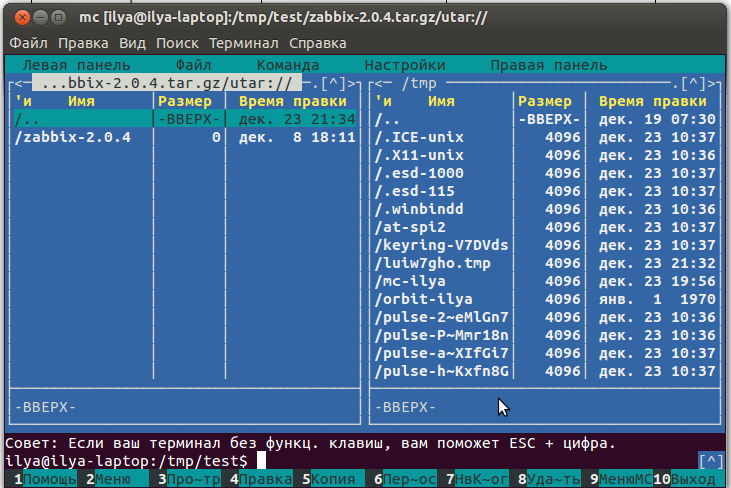The height and width of the screenshot is (488, 731).
Task: Select /pulse-2~eMlGn7 directory
Action: [x=545, y=317]
